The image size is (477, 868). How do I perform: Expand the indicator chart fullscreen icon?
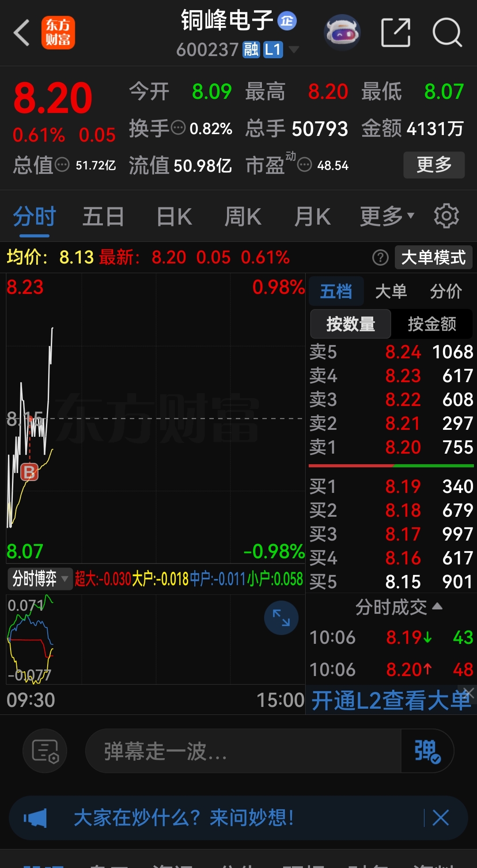281,617
